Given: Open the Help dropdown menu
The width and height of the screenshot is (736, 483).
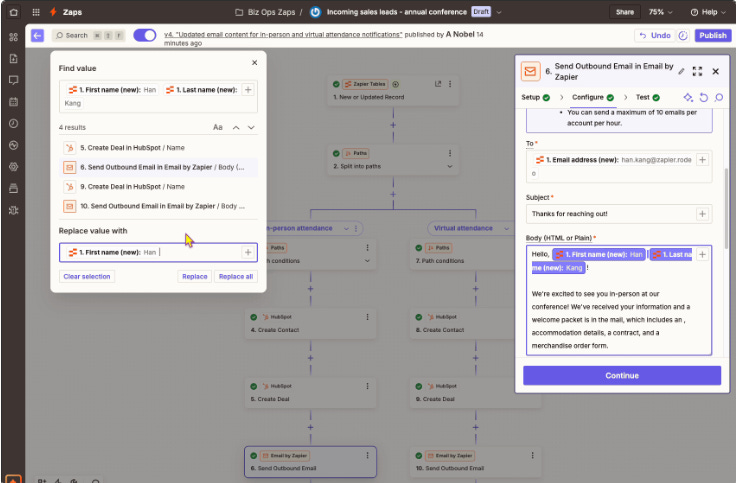Looking at the screenshot, I should (708, 12).
